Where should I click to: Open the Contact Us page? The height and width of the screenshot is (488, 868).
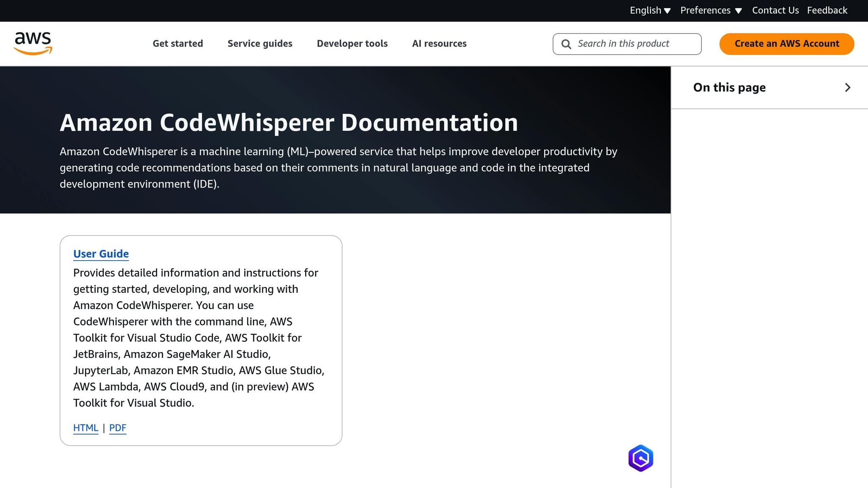click(x=775, y=10)
